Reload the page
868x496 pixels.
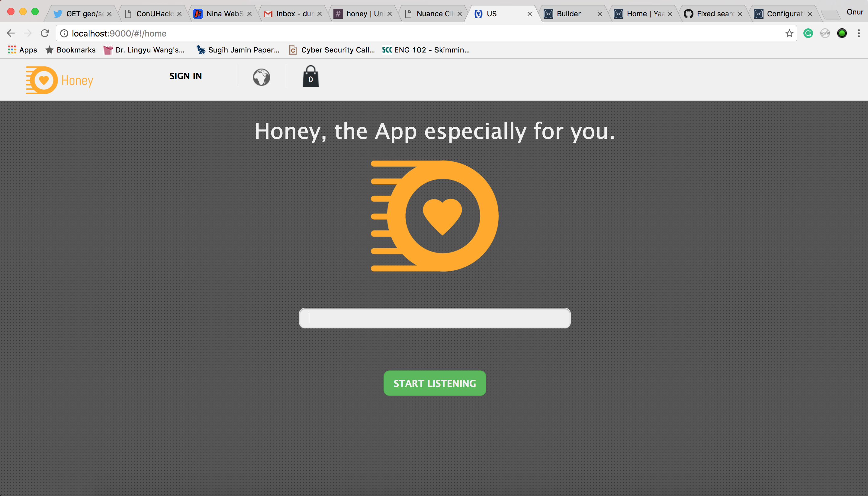point(45,33)
